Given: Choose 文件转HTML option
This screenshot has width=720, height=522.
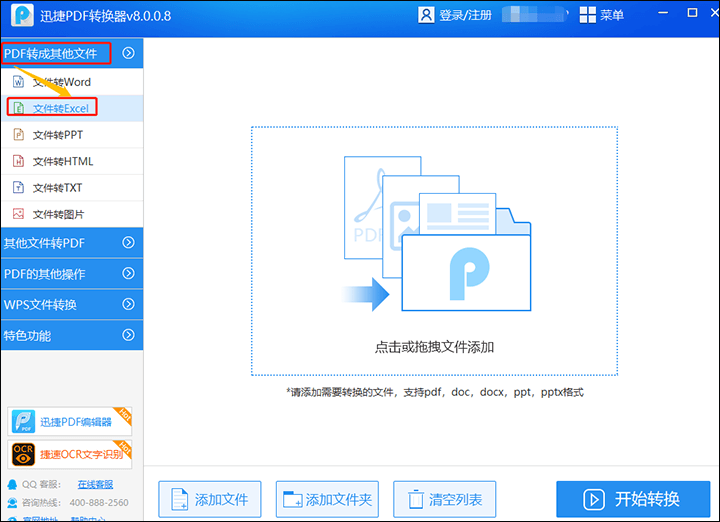Looking at the screenshot, I should pyautogui.click(x=63, y=162).
